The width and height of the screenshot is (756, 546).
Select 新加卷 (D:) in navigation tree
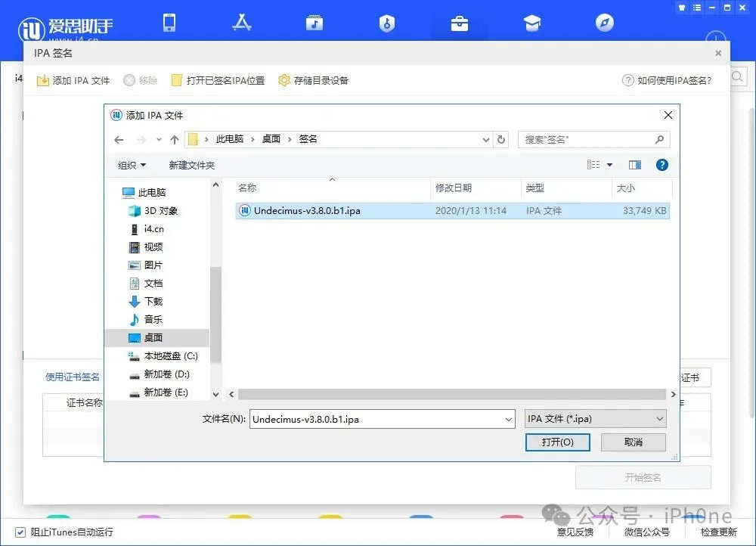(x=160, y=374)
